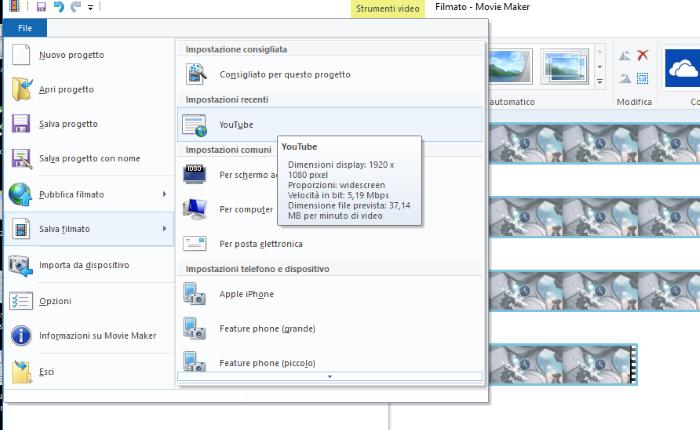Click the Redo arrow icon
Viewport: 700px width, 430px height.
point(76,8)
